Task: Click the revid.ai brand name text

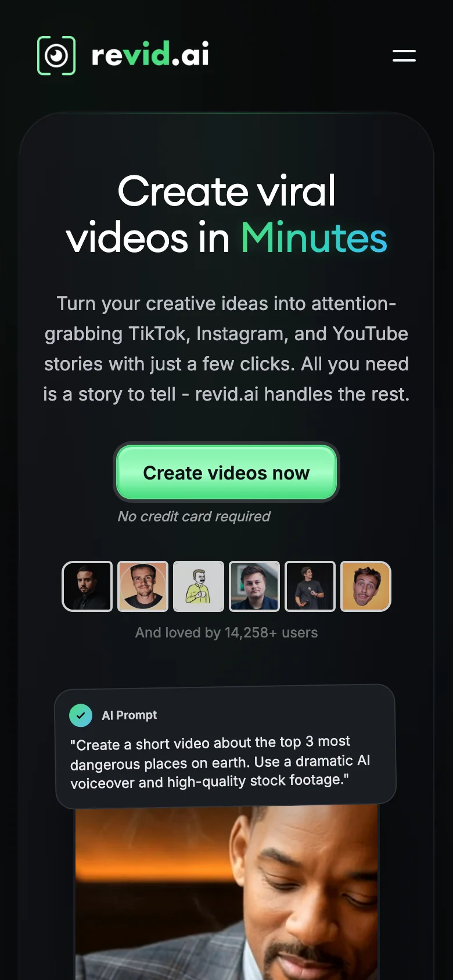Action: (150, 55)
